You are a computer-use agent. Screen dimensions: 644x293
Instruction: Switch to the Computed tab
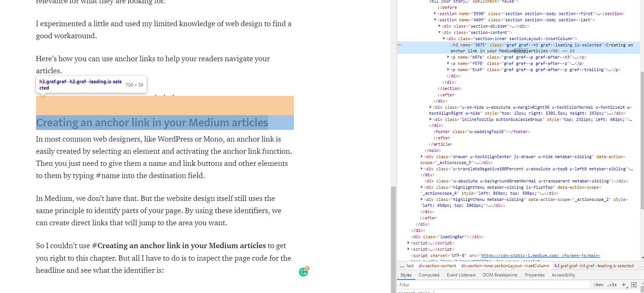tap(429, 275)
